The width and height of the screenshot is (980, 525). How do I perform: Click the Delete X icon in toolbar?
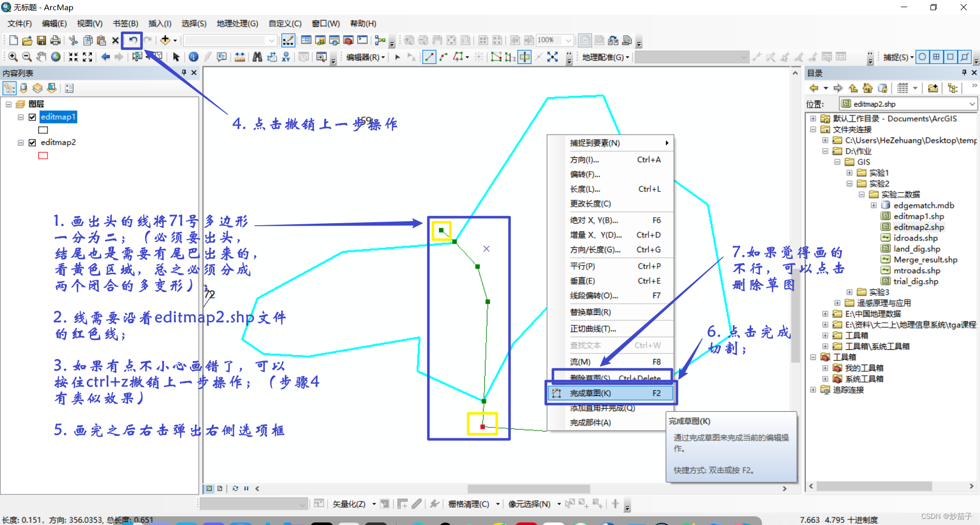[115, 40]
